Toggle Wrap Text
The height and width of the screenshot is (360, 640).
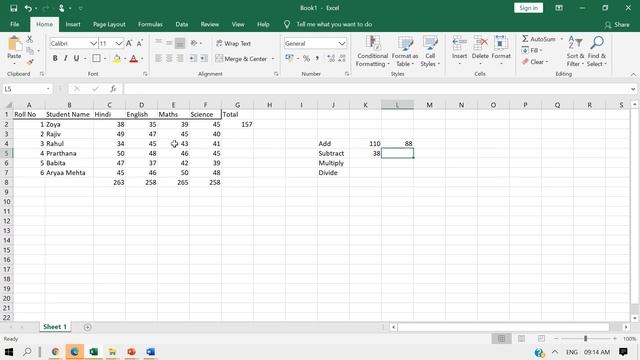point(233,43)
